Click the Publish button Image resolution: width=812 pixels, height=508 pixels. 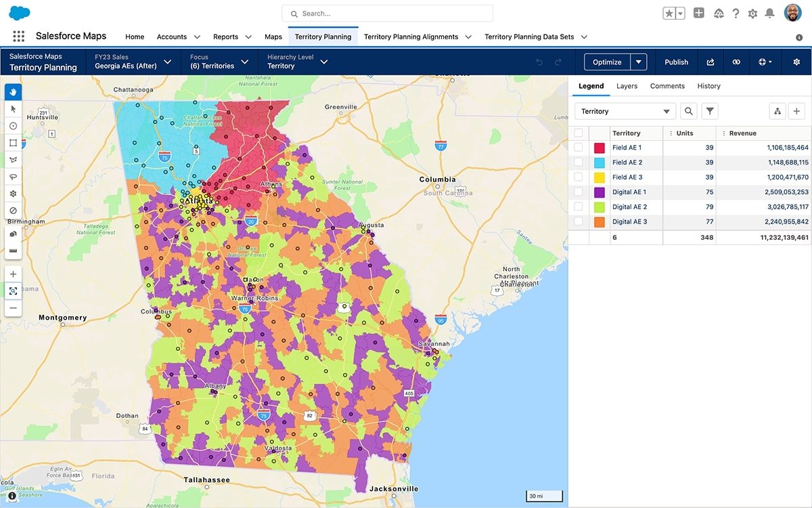(x=676, y=62)
